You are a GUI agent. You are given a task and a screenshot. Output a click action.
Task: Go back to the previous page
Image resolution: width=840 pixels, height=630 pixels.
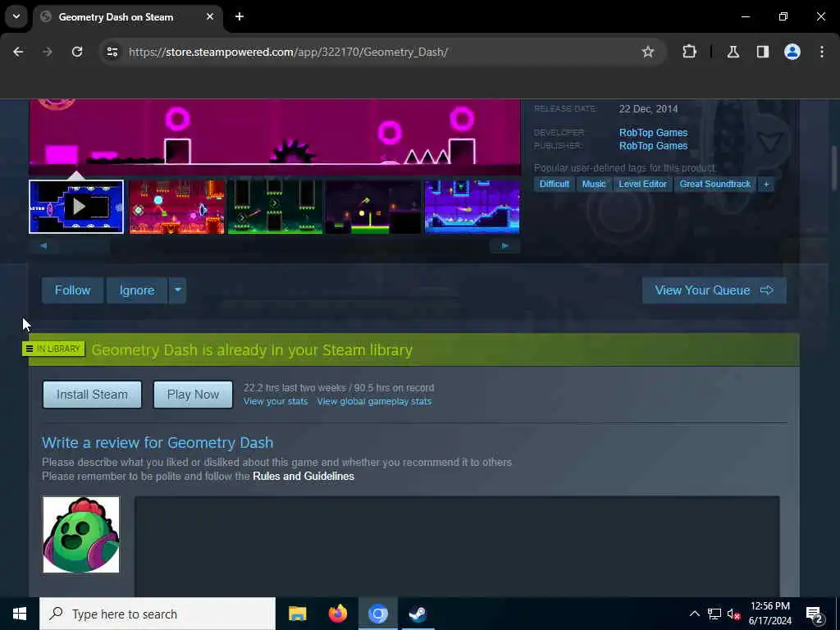coord(18,52)
